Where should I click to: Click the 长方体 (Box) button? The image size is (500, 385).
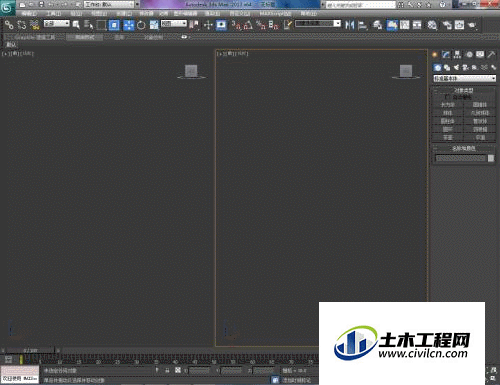pos(448,105)
